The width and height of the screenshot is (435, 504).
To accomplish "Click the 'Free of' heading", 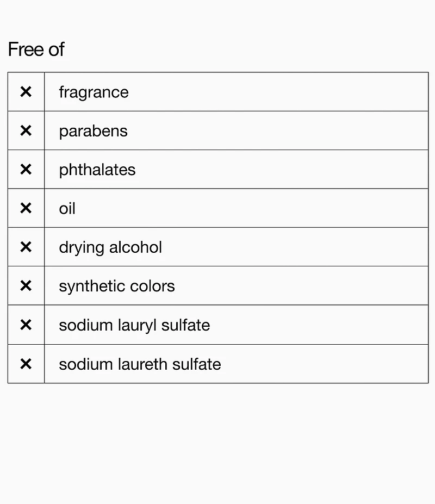I will click(x=36, y=49).
